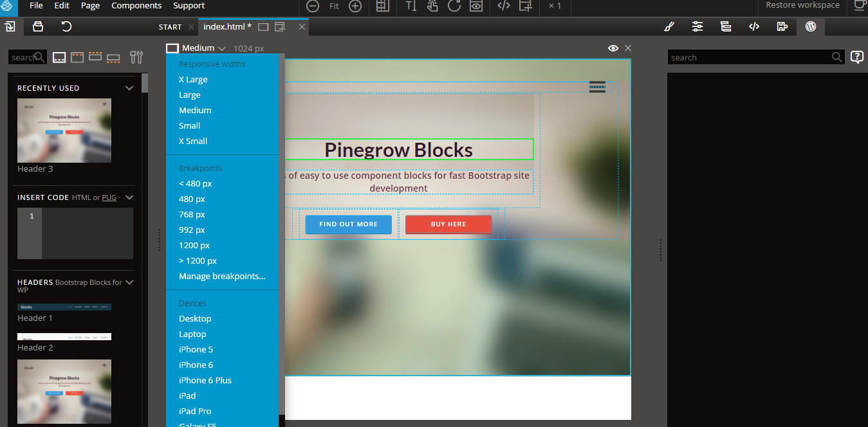Switch to the index.html tab
The width and height of the screenshot is (868, 427).
coord(227,27)
